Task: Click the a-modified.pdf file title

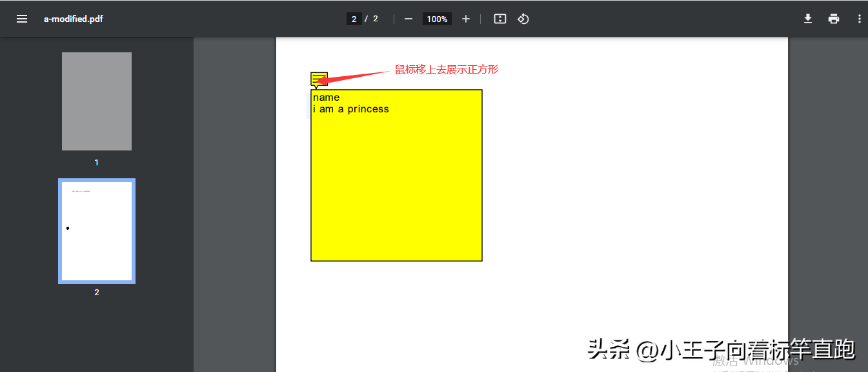Action: click(x=74, y=19)
